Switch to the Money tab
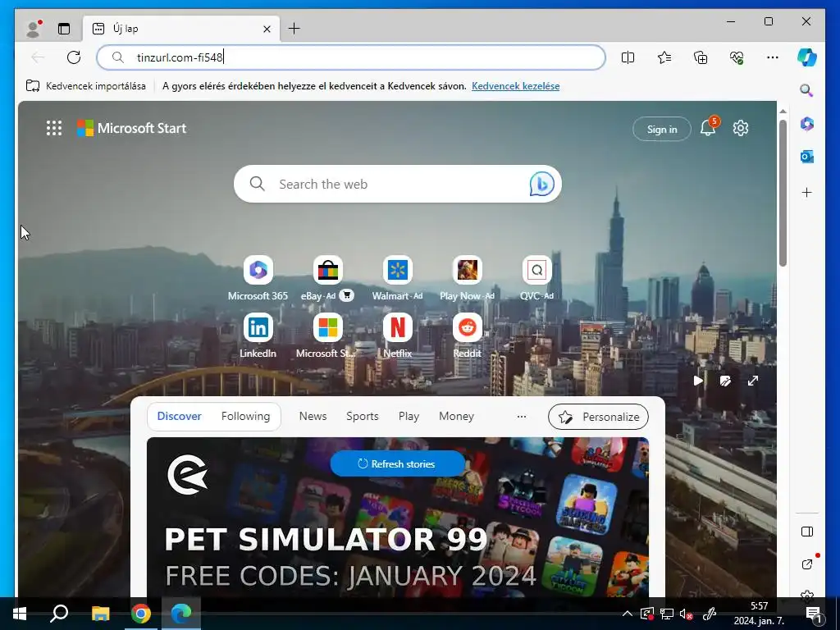 (x=456, y=416)
